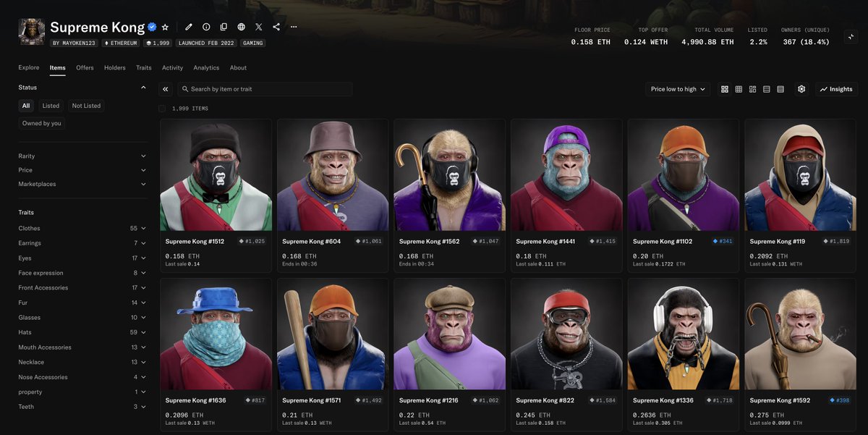Select the All status filter
Image resolution: width=868 pixels, height=435 pixels.
pos(26,106)
